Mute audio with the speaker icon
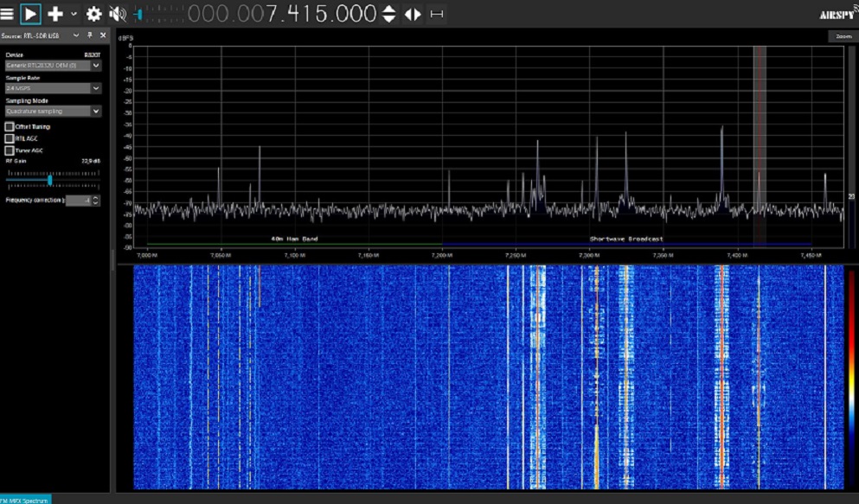This screenshot has height=504, width=859. click(117, 14)
